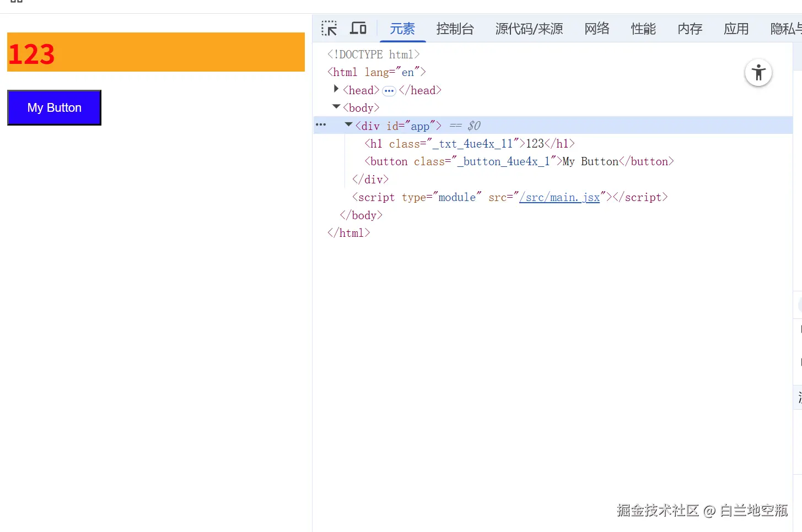Open the 控制台 tab

click(x=455, y=29)
